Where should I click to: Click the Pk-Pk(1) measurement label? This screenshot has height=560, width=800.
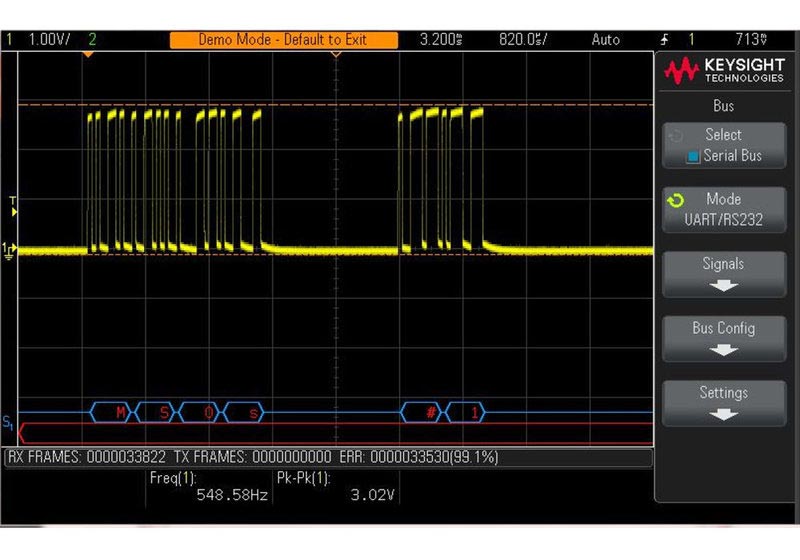[304, 478]
